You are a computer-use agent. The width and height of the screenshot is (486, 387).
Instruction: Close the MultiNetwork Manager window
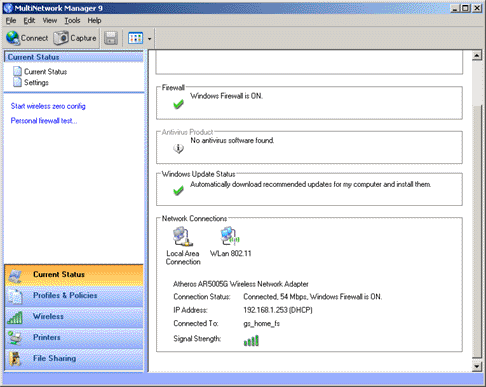tap(477, 8)
